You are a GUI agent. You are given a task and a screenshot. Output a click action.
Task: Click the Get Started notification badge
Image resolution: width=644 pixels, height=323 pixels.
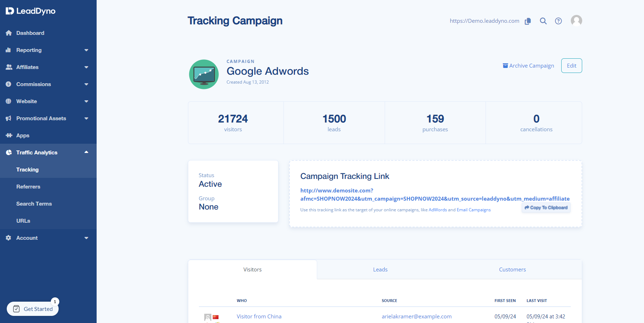click(x=55, y=302)
